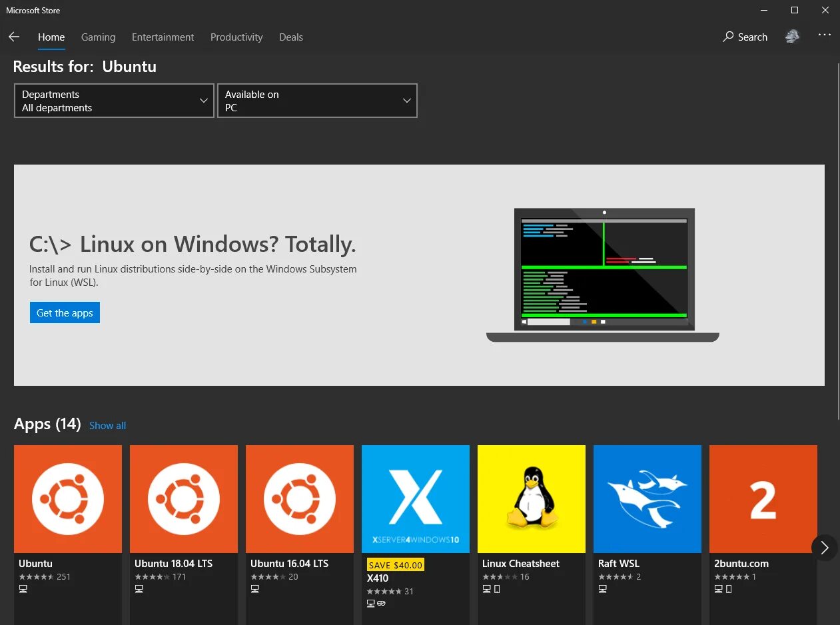Switch to the Deals tab

coord(291,37)
